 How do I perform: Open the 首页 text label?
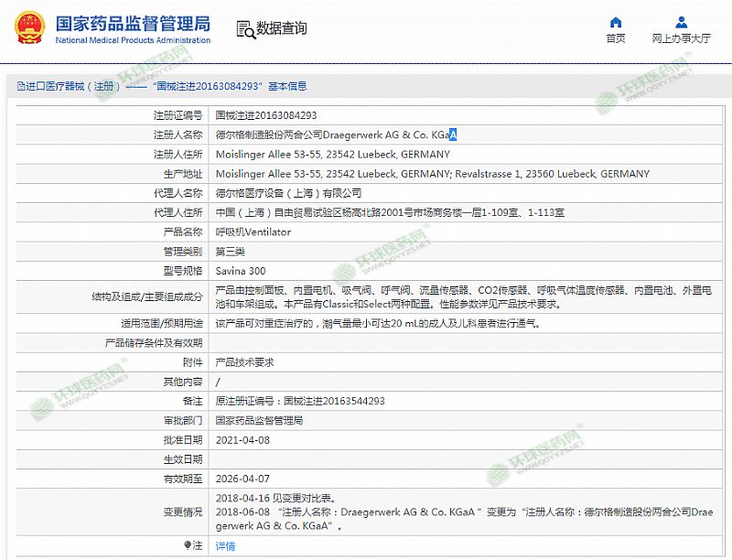coord(616,38)
